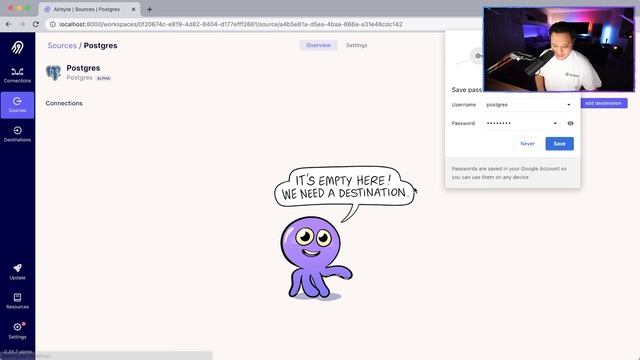Open Destinations in the sidebar
The height and width of the screenshot is (360, 640).
coord(17,134)
